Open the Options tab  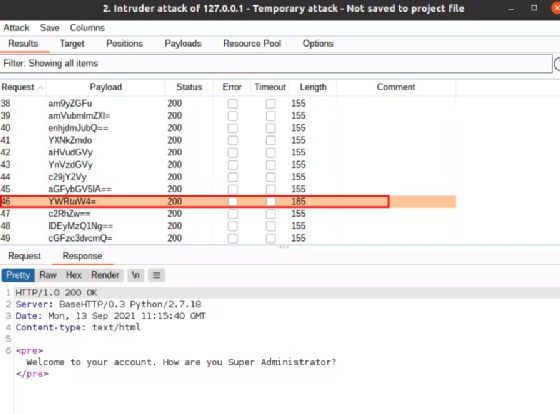tap(318, 44)
